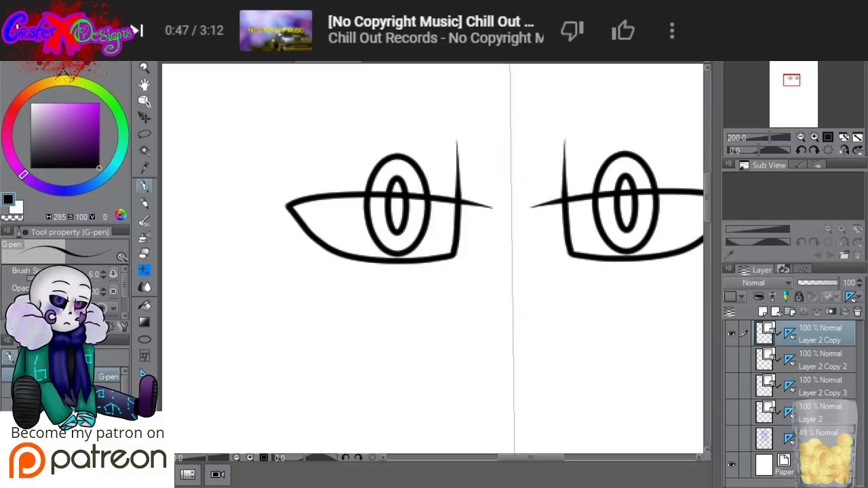Image resolution: width=868 pixels, height=488 pixels.
Task: Switch to the tab beside Layer
Action: coord(784,270)
